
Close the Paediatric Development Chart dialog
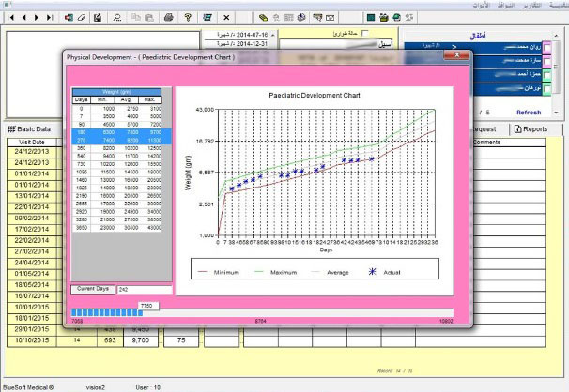(x=457, y=55)
